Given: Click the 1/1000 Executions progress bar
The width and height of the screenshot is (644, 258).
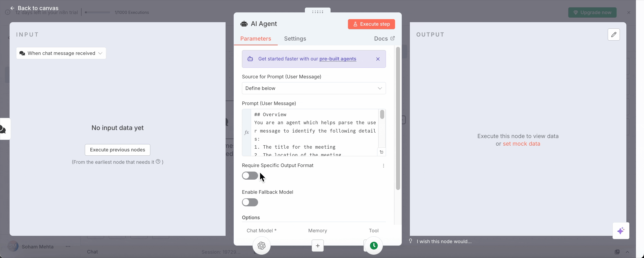Looking at the screenshot, I should pos(97,12).
